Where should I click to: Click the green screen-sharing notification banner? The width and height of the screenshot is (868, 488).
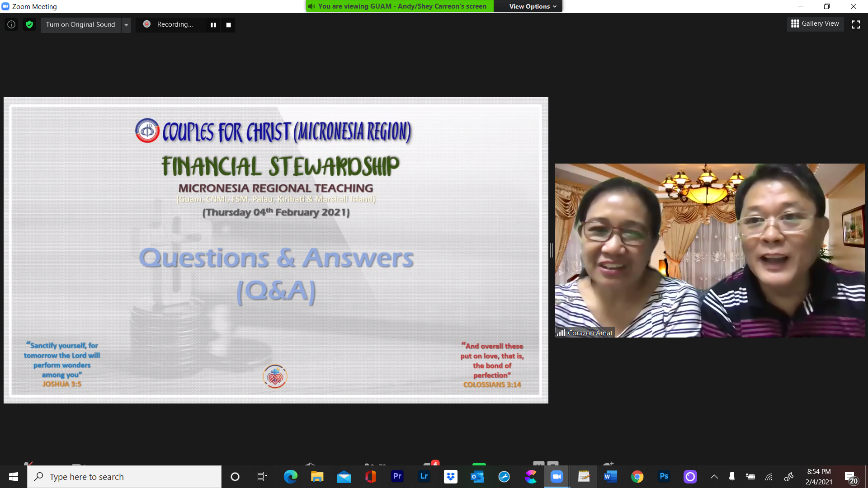(400, 6)
